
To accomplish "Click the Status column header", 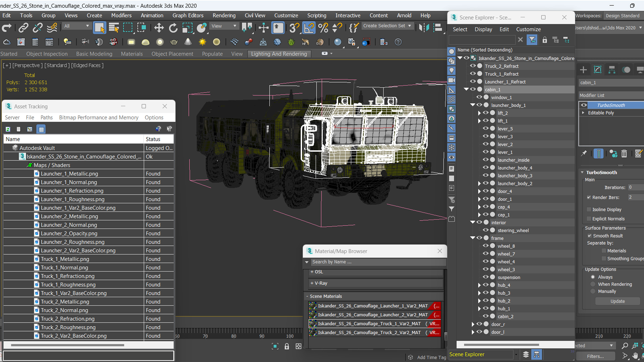I will click(x=159, y=139).
